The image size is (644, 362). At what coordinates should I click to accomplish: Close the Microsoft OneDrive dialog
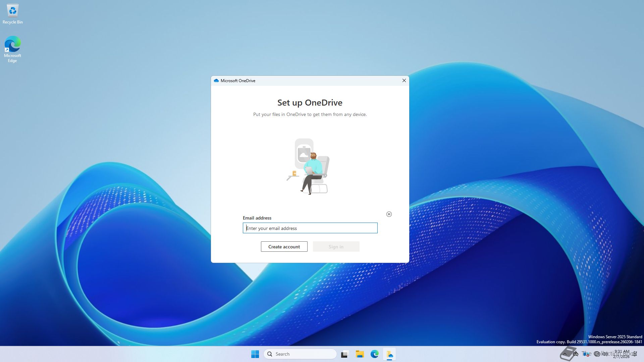pyautogui.click(x=404, y=80)
